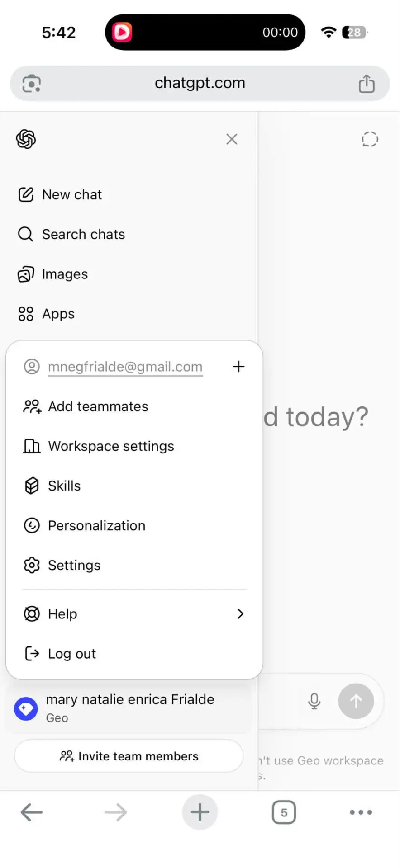
Task: Open the Apps section
Action: pyautogui.click(x=46, y=314)
